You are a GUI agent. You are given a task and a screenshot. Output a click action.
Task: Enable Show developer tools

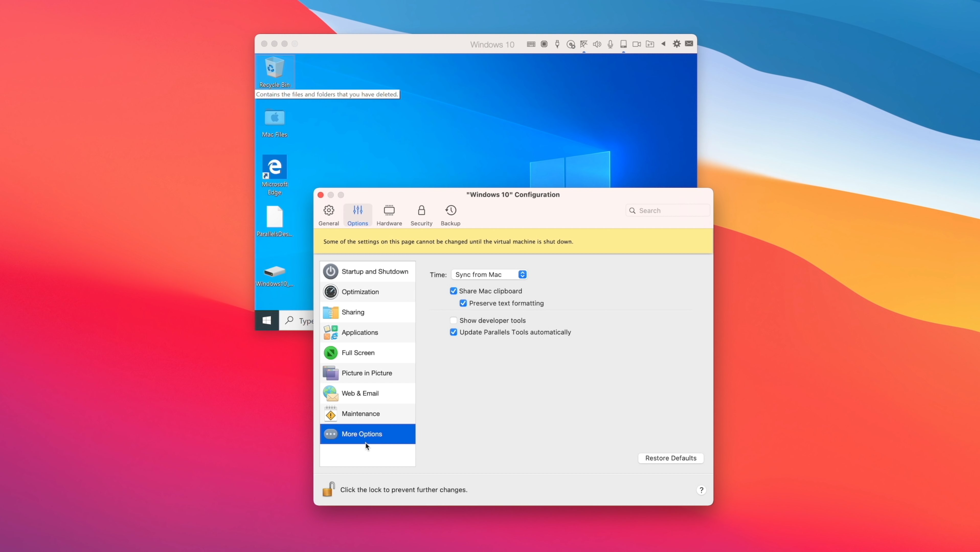tap(453, 320)
